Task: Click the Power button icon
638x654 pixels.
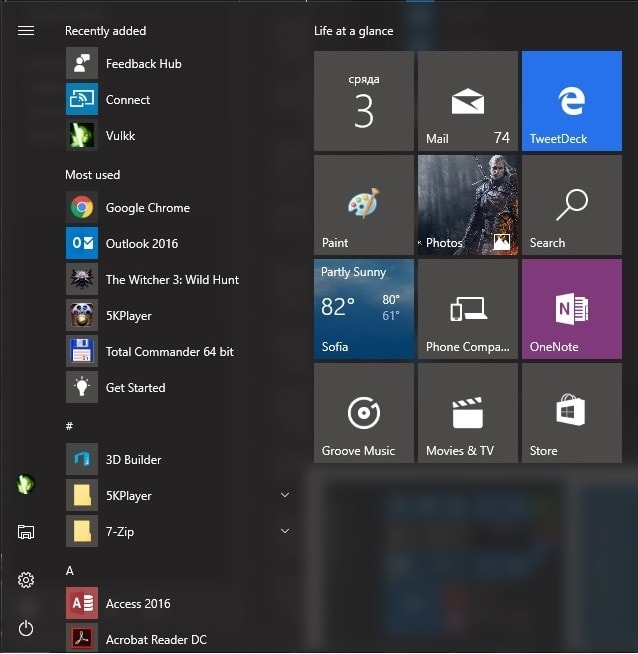Action: point(26,628)
